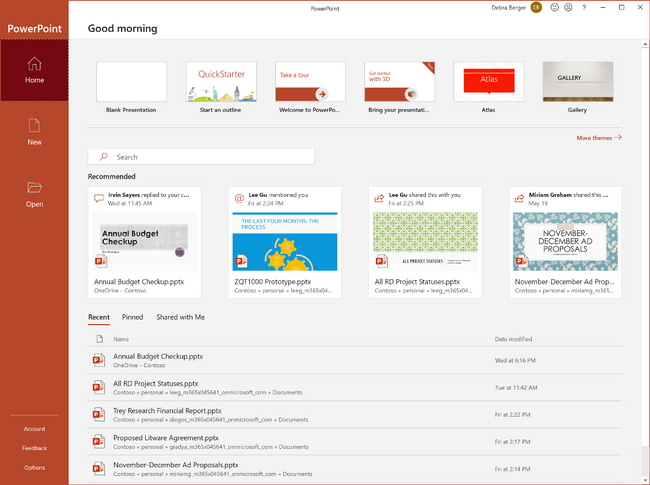The height and width of the screenshot is (485, 650).
Task: Click the Debra Berger user name
Action: pyautogui.click(x=509, y=7)
